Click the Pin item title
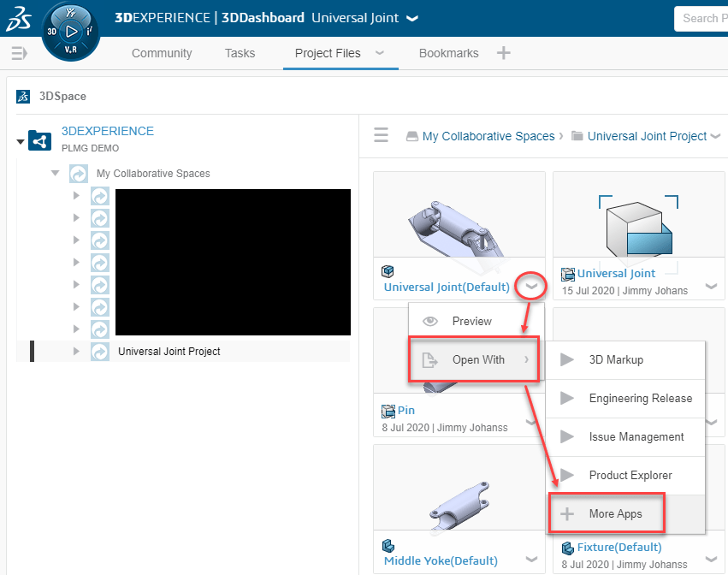 pos(406,411)
